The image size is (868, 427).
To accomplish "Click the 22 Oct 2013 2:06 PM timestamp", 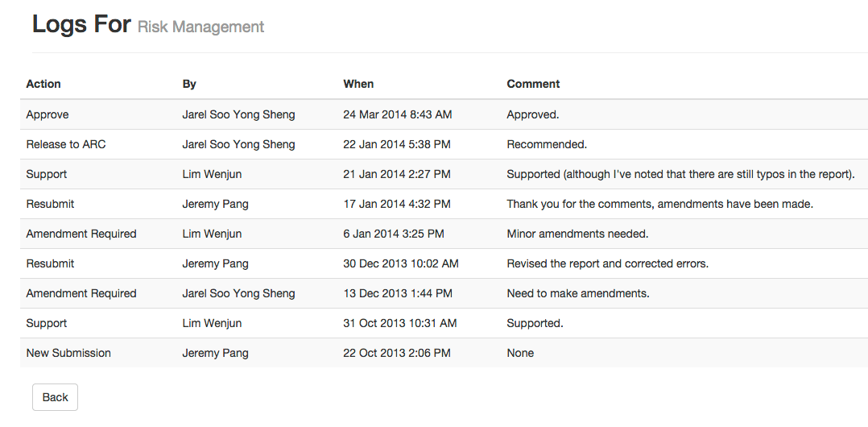I will pyautogui.click(x=397, y=353).
